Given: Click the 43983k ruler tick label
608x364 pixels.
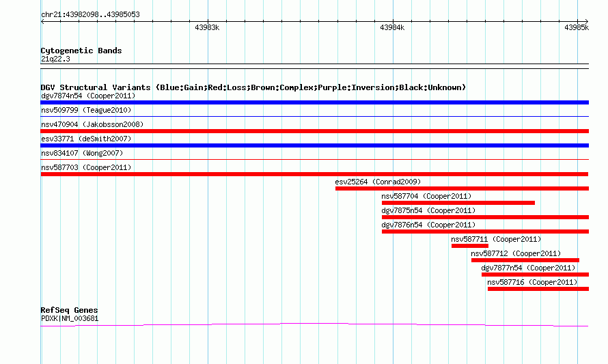Looking at the screenshot, I should (207, 27).
